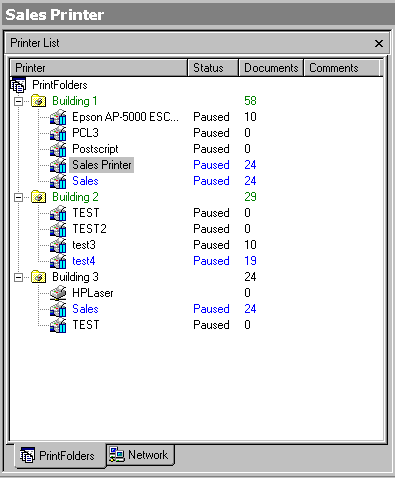Click the test4 printer icon
Viewport: 395px width, 478px height.
pos(58,261)
